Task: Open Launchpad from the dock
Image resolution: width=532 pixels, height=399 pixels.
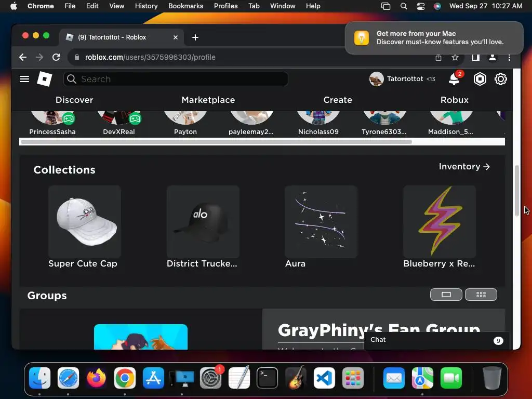Action: (x=353, y=378)
